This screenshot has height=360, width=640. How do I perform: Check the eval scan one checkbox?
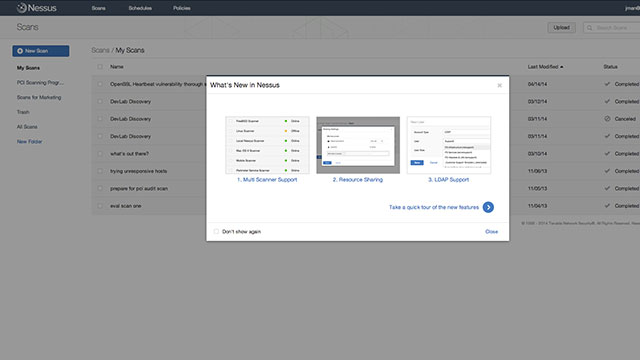click(x=100, y=206)
